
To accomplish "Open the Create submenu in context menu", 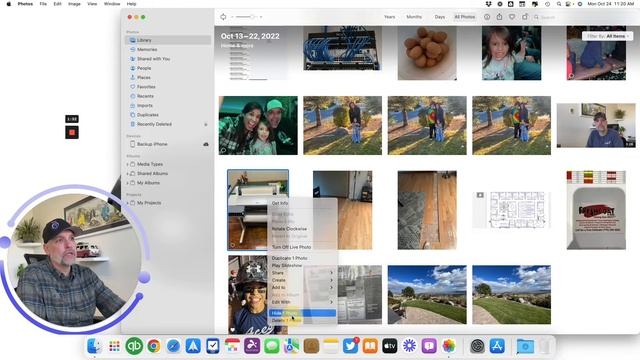I will coord(302,280).
